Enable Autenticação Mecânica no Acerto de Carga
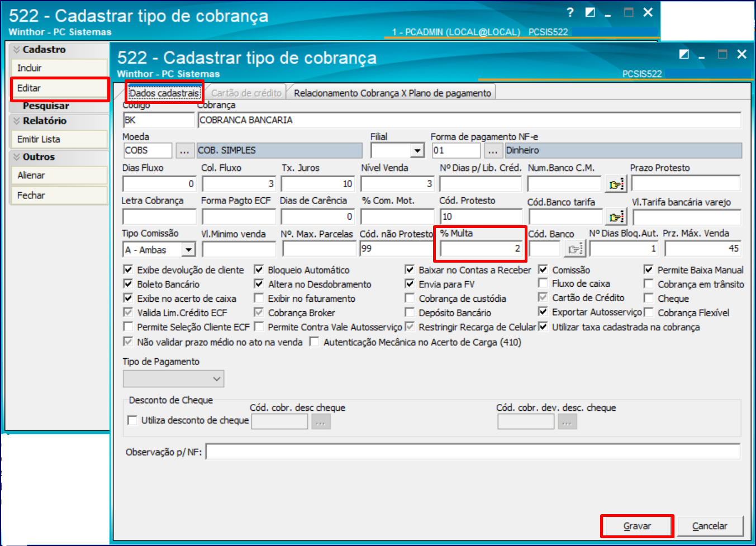The width and height of the screenshot is (756, 546). 315,341
